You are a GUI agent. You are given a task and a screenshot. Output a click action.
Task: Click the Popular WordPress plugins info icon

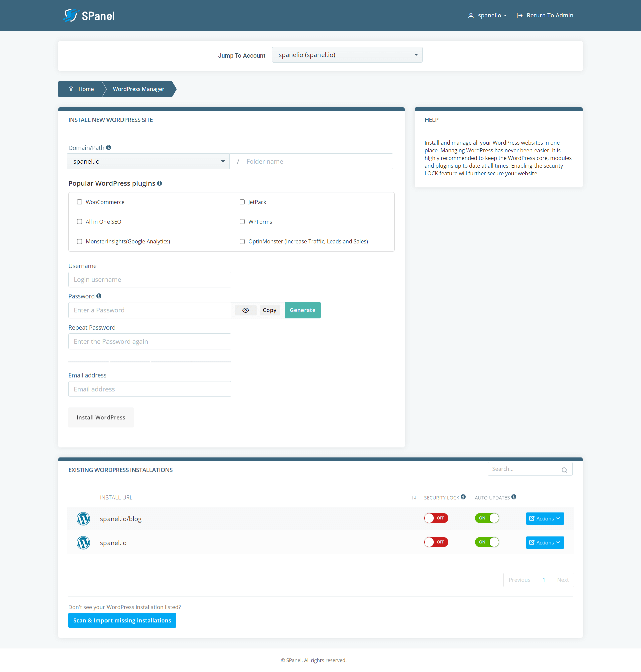[159, 183]
